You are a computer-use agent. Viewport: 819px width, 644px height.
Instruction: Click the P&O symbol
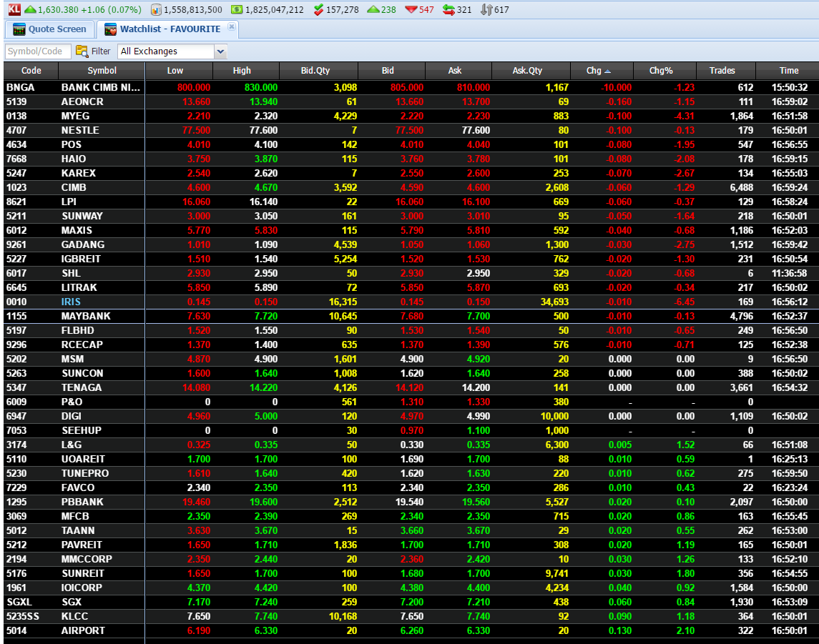coord(72,402)
